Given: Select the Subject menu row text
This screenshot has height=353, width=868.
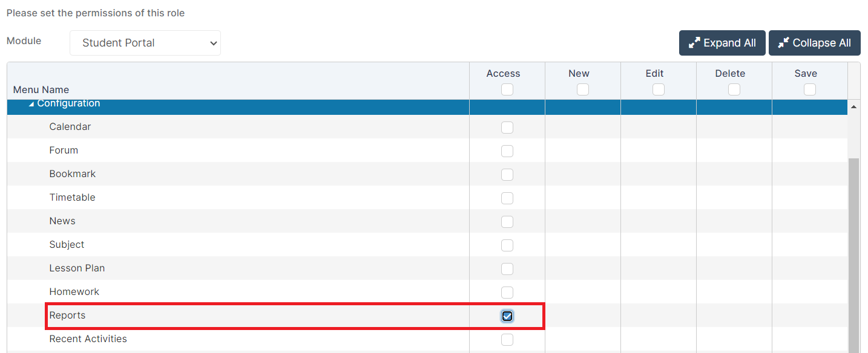Looking at the screenshot, I should tap(67, 245).
